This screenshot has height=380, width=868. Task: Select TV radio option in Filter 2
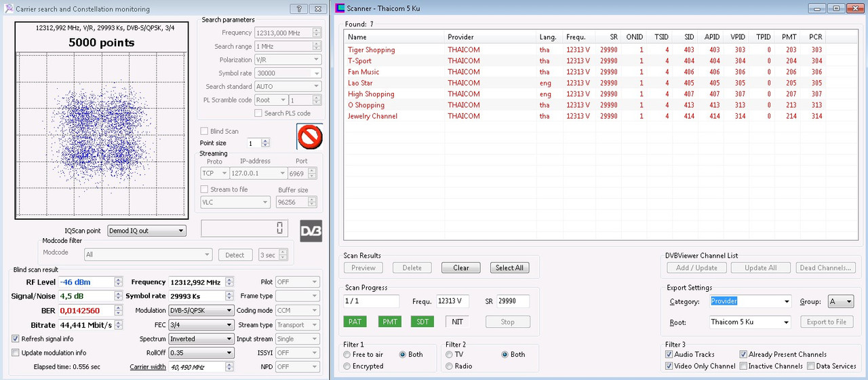click(x=449, y=354)
